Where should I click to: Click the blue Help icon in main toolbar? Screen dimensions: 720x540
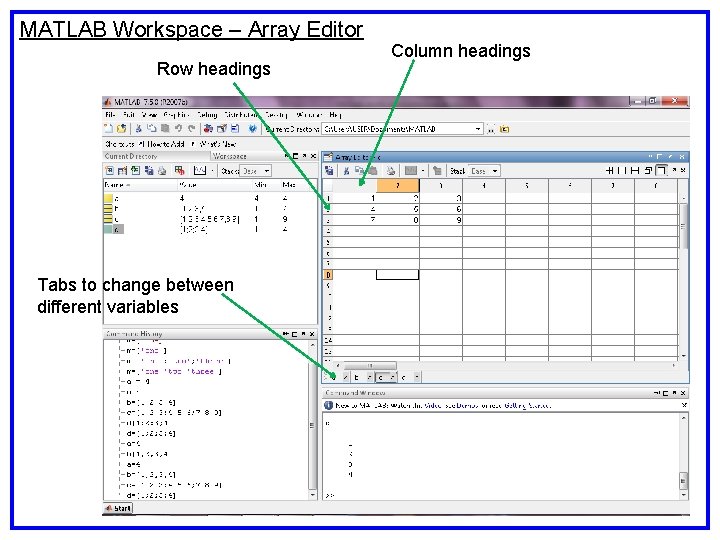252,129
